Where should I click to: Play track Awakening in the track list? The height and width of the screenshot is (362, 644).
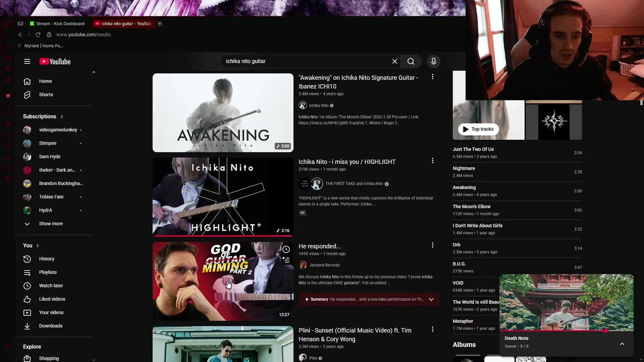517,191
